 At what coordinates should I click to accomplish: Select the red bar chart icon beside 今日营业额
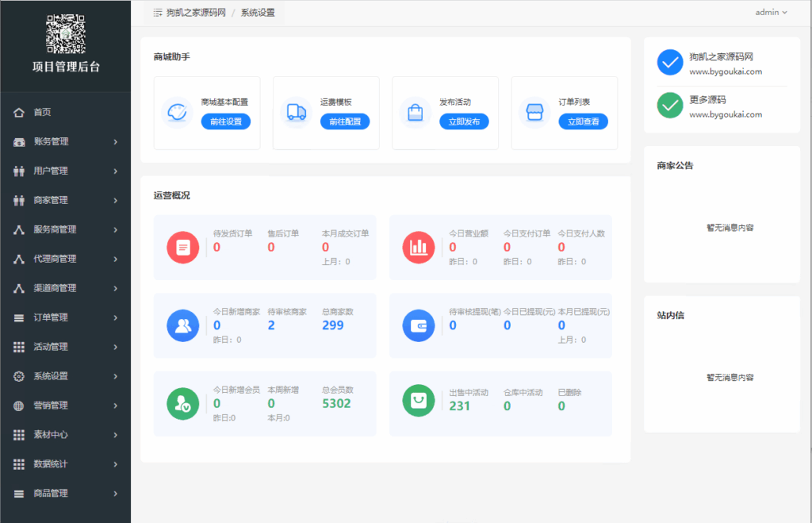click(418, 247)
